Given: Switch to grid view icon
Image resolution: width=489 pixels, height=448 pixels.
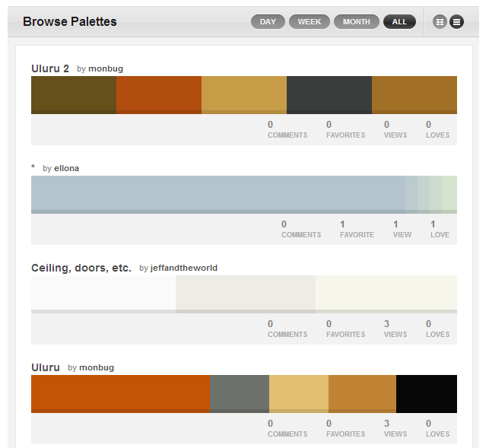Looking at the screenshot, I should click(440, 22).
